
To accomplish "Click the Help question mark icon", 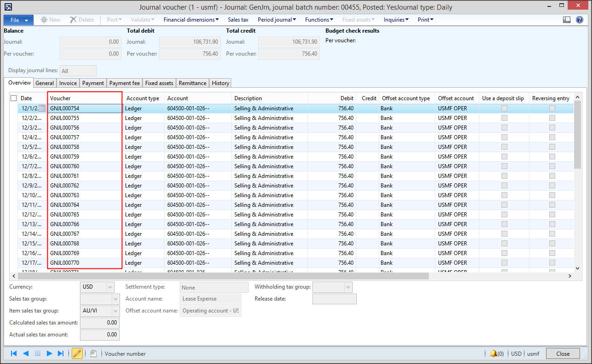I will [x=580, y=19].
